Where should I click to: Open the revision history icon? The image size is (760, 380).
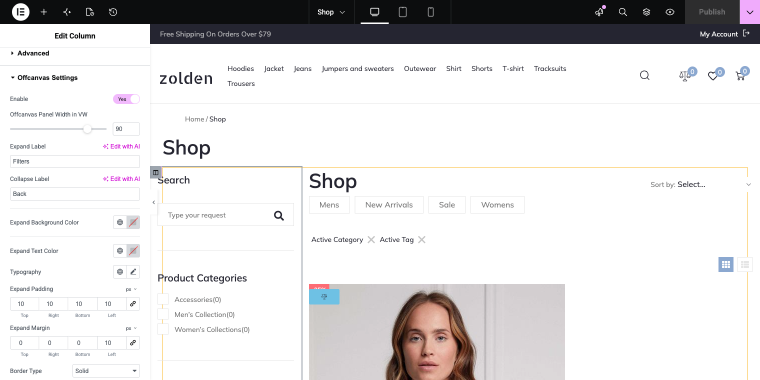pos(113,12)
